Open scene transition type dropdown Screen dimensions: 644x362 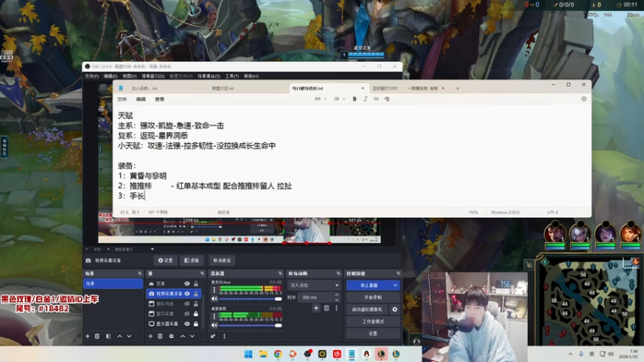[314, 286]
